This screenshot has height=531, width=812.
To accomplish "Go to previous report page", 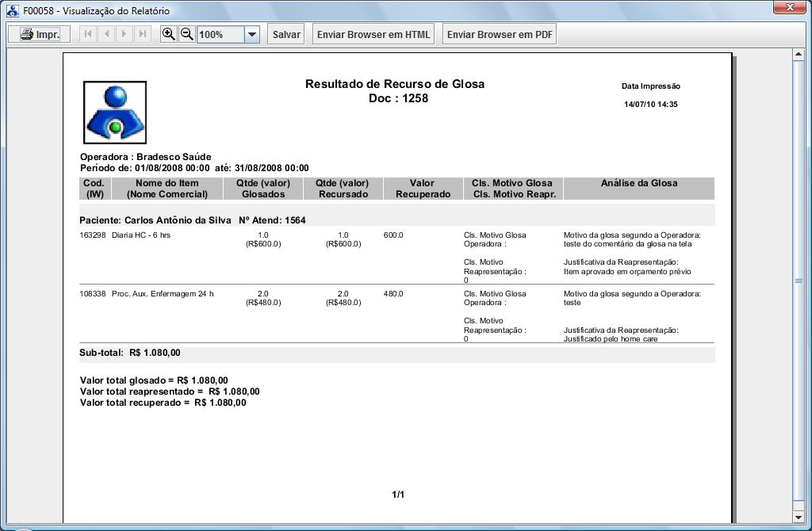I will 106,34.
